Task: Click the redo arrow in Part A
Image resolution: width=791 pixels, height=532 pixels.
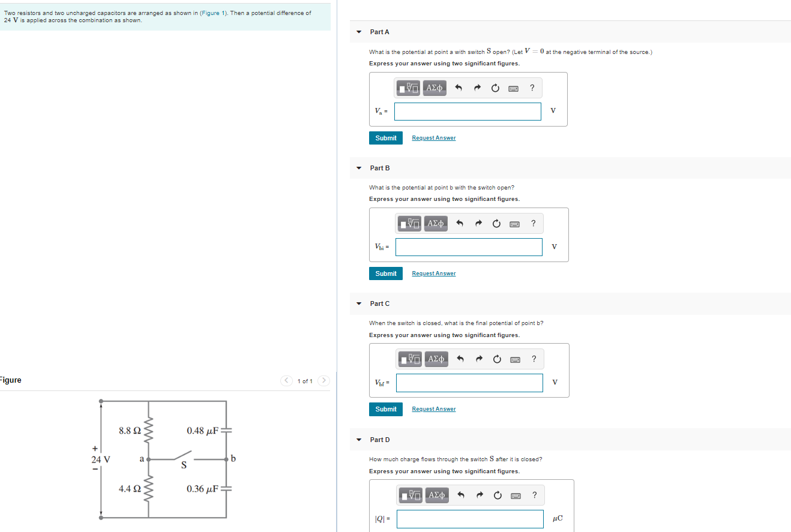Action: point(478,88)
